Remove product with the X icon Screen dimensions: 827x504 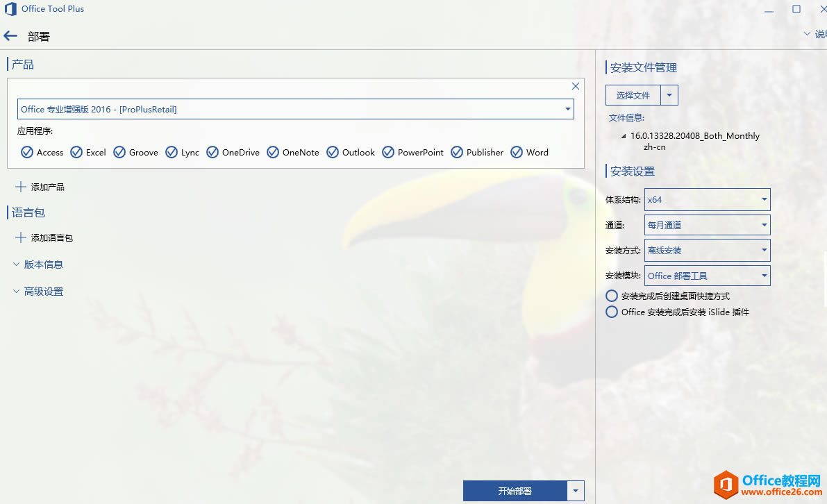pos(576,86)
